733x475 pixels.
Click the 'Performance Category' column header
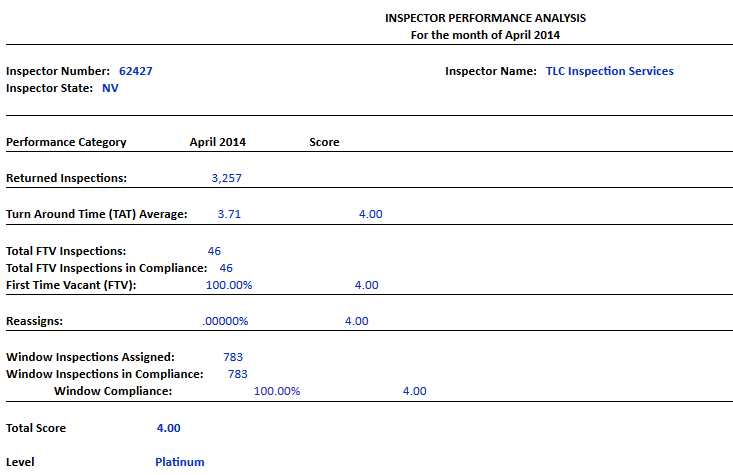pyautogui.click(x=66, y=142)
